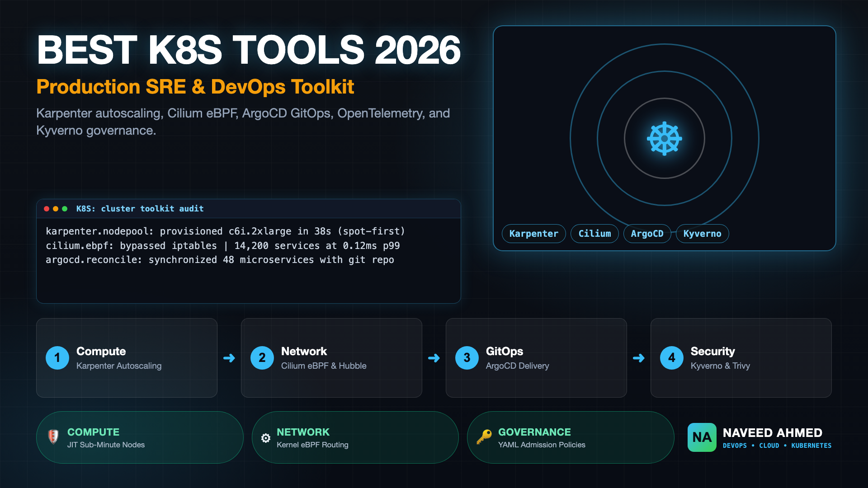This screenshot has width=868, height=488.
Task: Click the description paragraph starting 'Karpenter autoscaling'
Action: pyautogui.click(x=243, y=122)
